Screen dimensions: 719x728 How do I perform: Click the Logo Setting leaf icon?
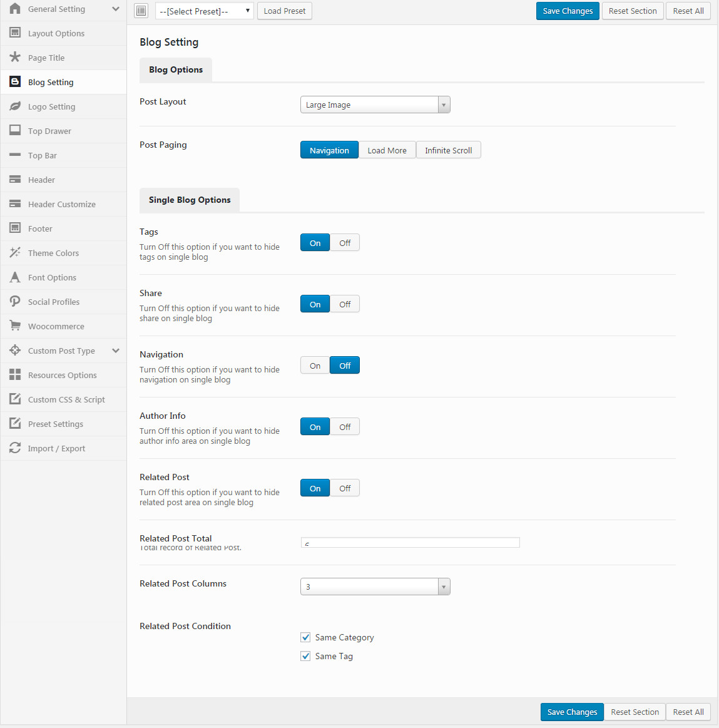15,106
